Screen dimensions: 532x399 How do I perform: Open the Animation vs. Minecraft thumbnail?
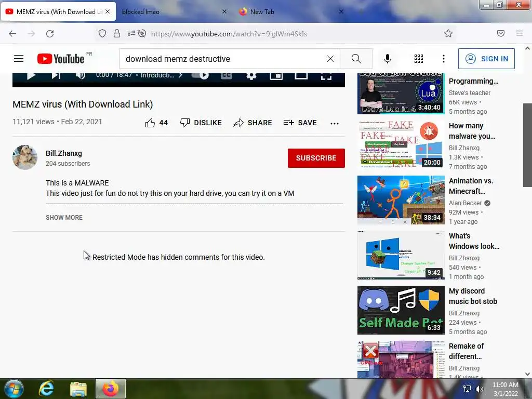click(401, 200)
